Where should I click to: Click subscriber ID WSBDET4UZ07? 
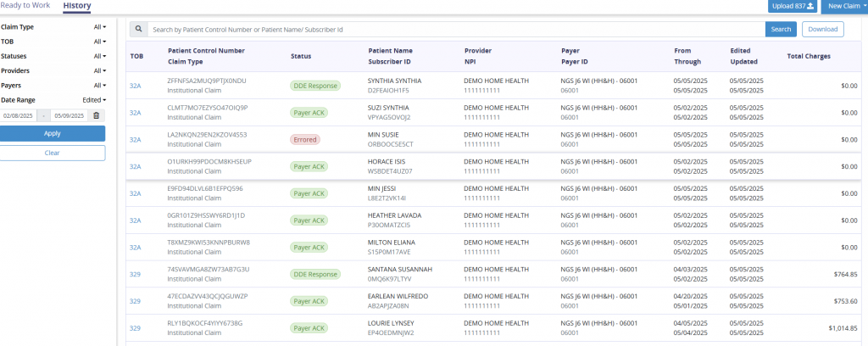[x=390, y=171]
